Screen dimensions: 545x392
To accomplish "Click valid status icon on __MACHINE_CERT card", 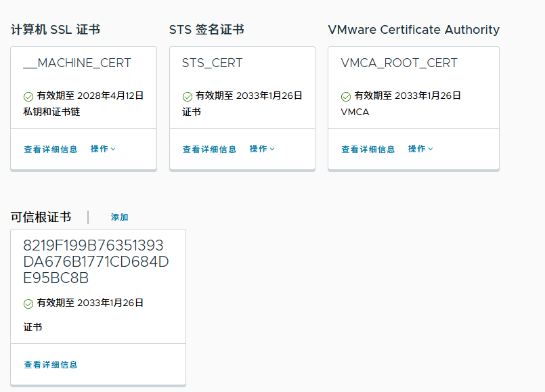I will coord(28,96).
